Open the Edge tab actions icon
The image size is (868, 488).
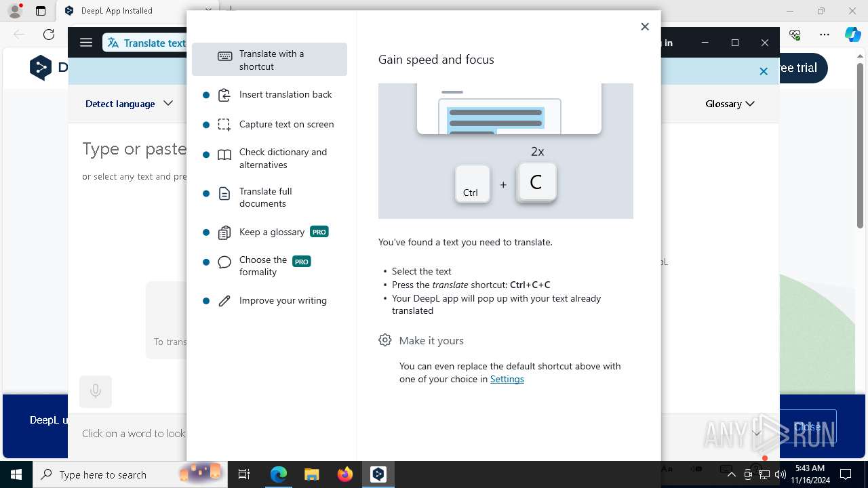(41, 11)
